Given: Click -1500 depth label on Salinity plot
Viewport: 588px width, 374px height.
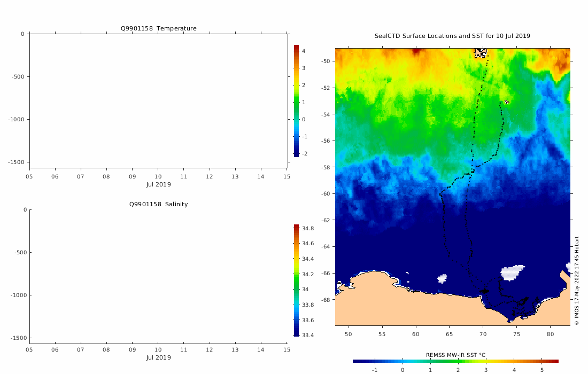Looking at the screenshot, I should pos(19,338).
